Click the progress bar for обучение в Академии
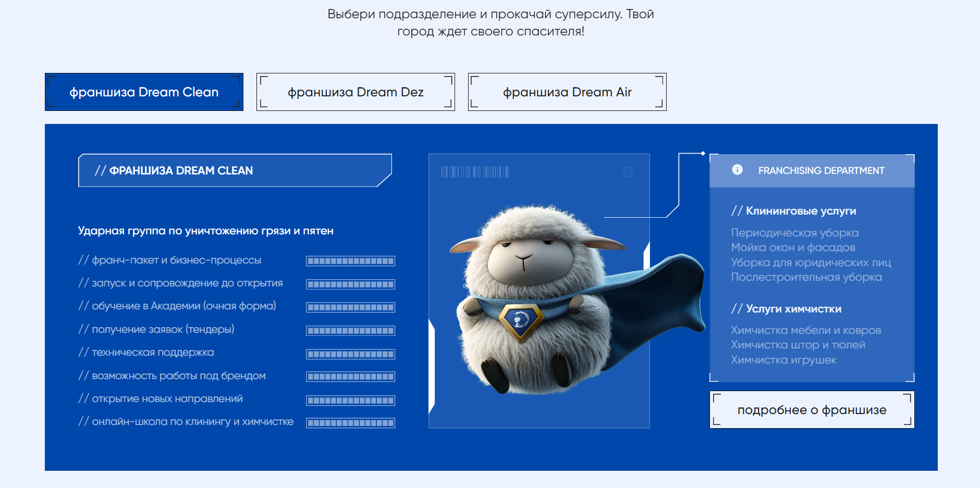This screenshot has height=488, width=980. point(350,307)
